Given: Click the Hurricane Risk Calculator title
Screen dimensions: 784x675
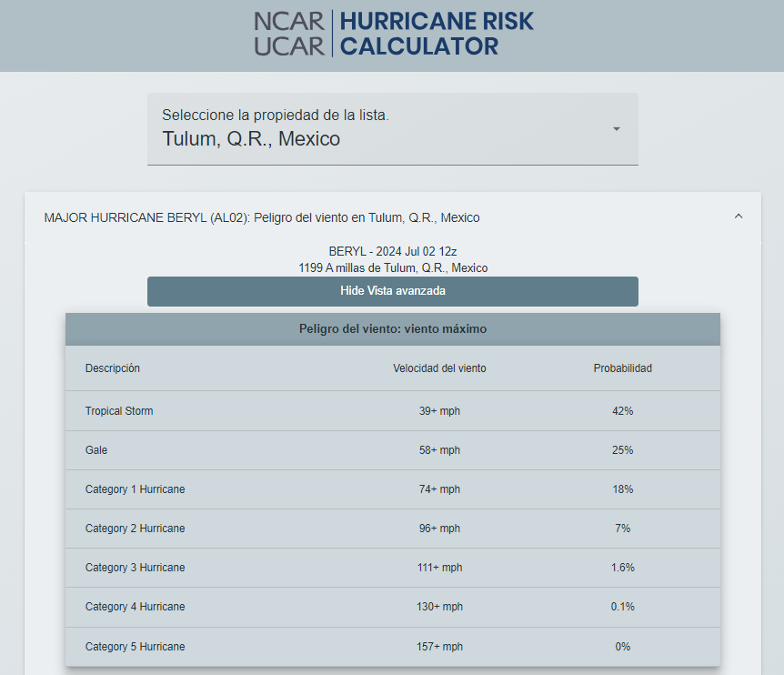Looking at the screenshot, I should click(x=437, y=34).
